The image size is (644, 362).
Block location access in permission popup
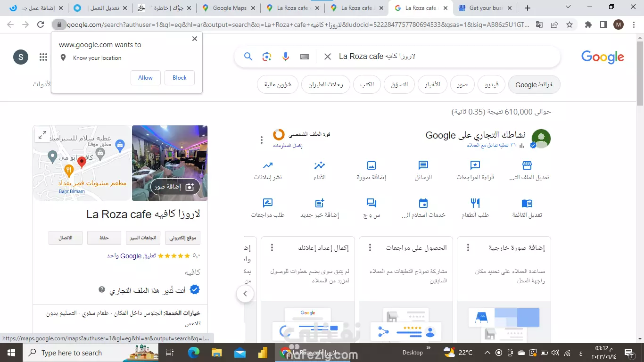180,78
